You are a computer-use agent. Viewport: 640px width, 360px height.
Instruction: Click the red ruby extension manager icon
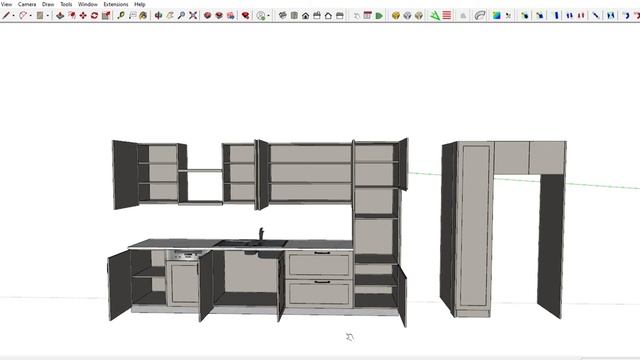245,16
